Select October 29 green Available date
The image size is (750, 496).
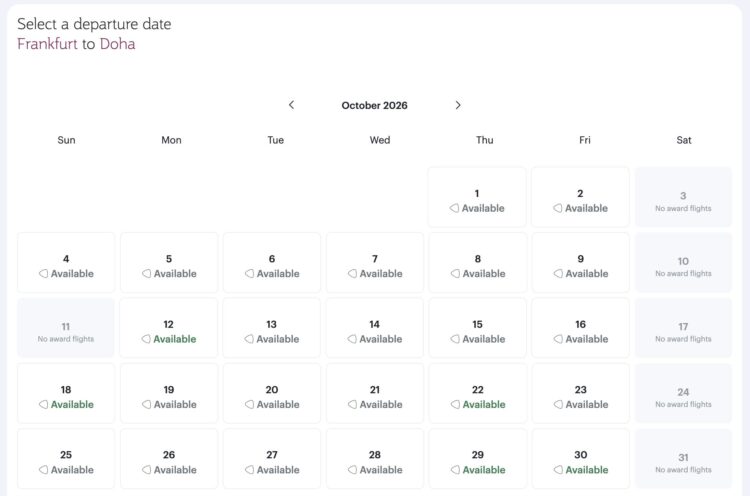pos(477,459)
